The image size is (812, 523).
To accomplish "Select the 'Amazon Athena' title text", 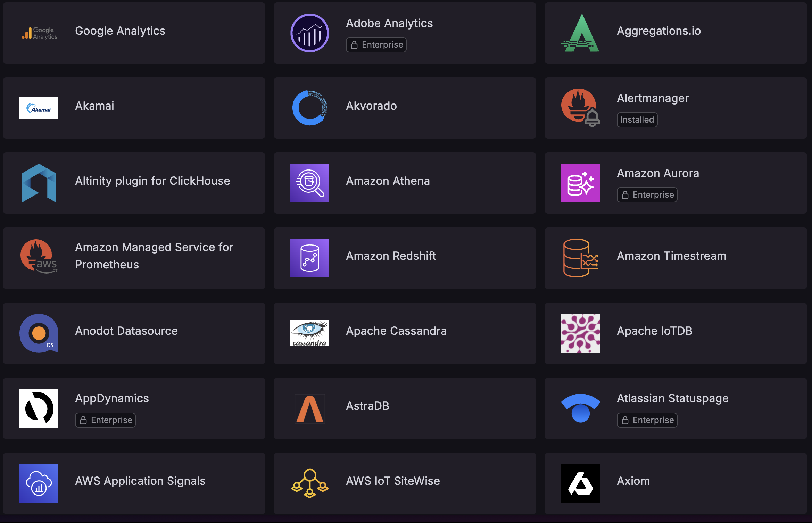I will coord(388,181).
